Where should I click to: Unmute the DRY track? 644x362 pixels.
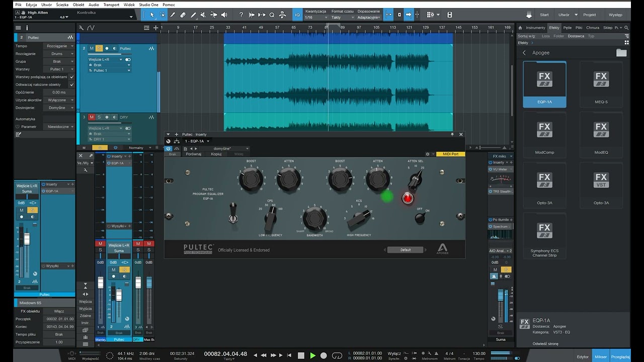coord(92,117)
